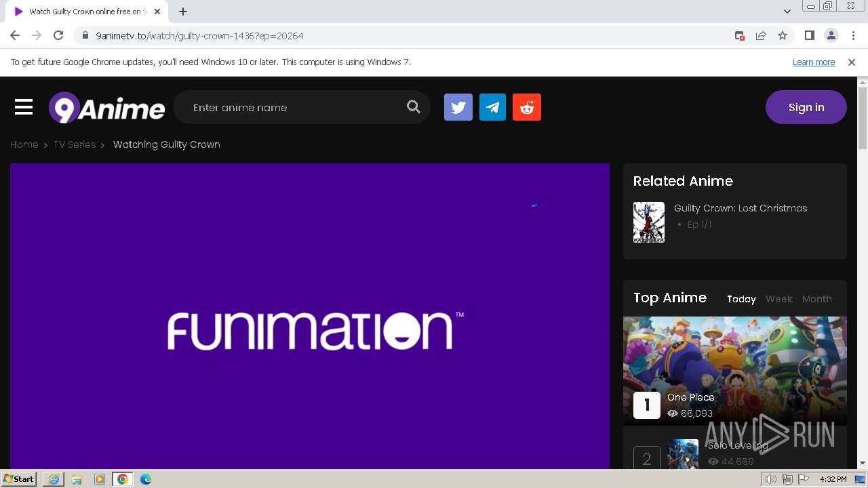The width and height of the screenshot is (868, 488).
Task: Click the page vertical scrollbar
Action: pos(863,119)
